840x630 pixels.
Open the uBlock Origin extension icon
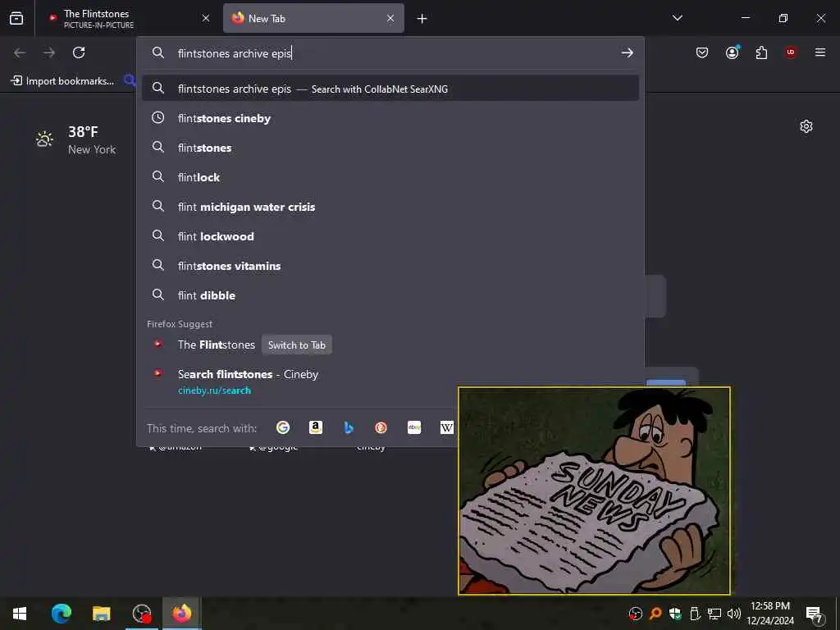[x=791, y=52]
